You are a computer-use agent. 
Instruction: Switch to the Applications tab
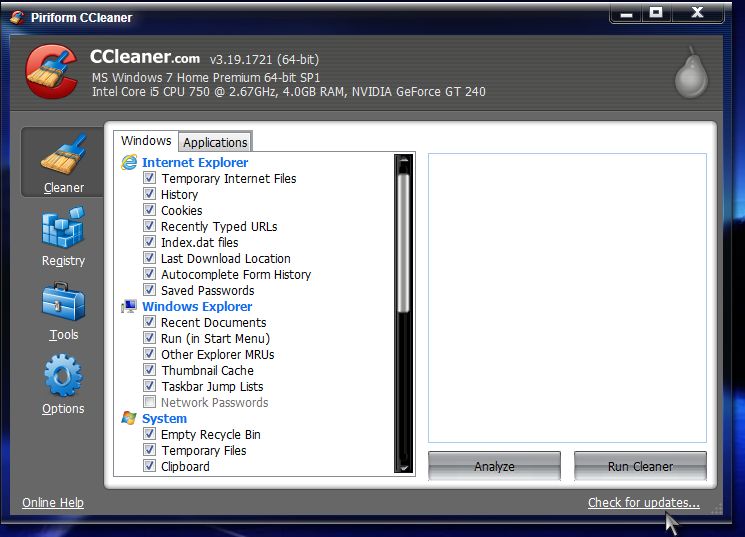tap(215, 142)
